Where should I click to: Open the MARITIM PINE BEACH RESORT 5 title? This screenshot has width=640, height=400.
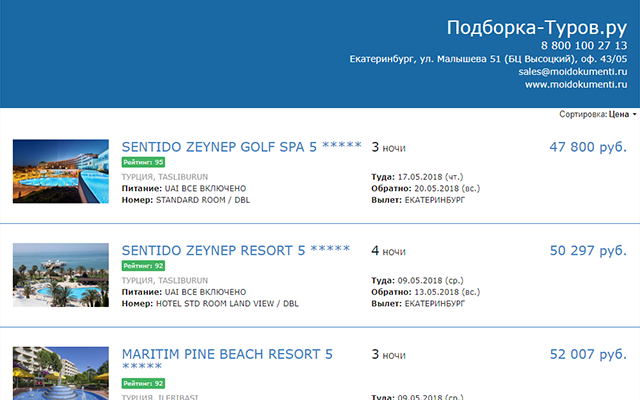click(x=227, y=355)
